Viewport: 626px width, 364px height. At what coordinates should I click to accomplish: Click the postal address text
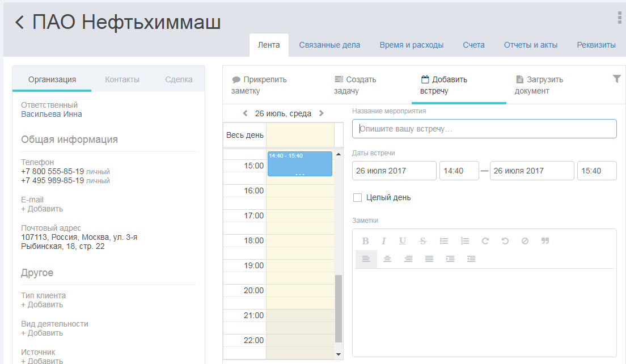click(79, 242)
